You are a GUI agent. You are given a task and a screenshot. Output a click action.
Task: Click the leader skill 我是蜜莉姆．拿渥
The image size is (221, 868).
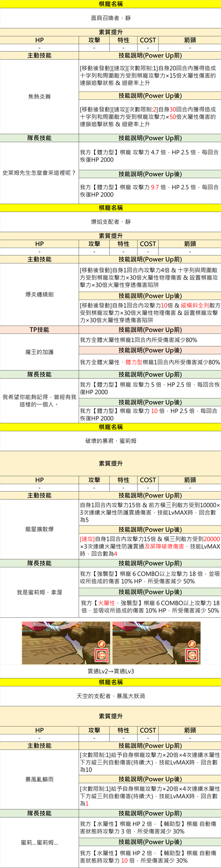pos(39,592)
